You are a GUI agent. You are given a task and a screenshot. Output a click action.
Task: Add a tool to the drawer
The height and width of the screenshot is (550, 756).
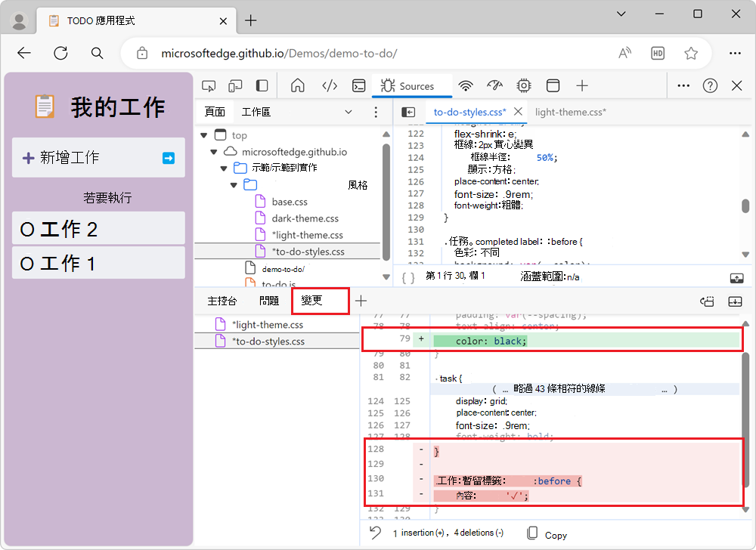[361, 301]
